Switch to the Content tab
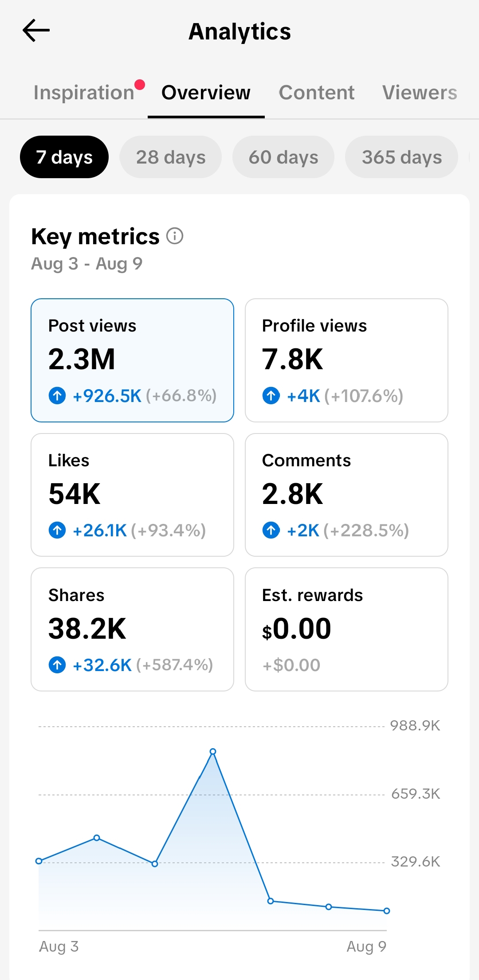The height and width of the screenshot is (980, 479). (317, 93)
